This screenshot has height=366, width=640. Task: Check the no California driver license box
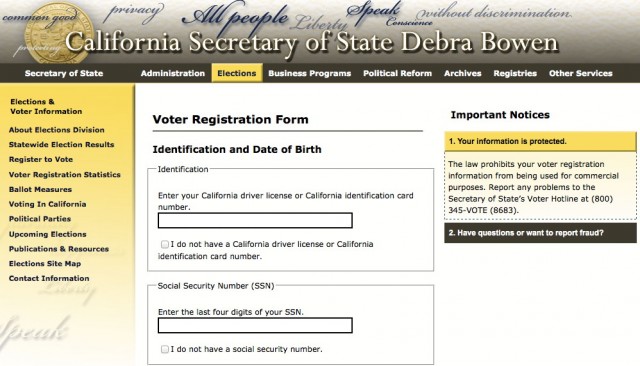(164, 244)
